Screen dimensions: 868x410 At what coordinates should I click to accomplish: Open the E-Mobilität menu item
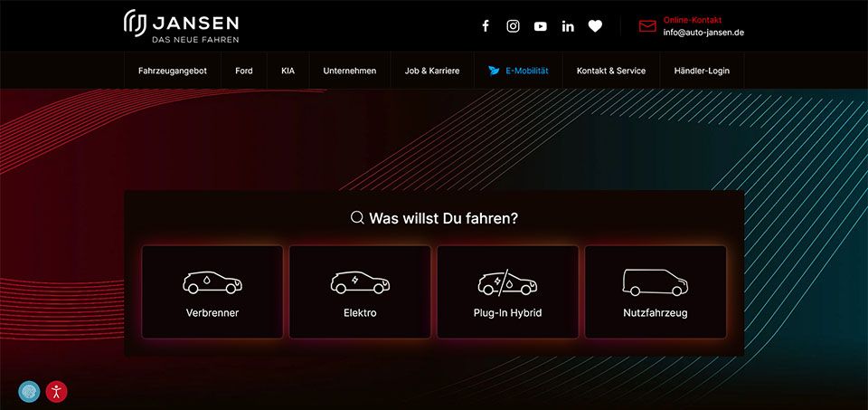[518, 71]
